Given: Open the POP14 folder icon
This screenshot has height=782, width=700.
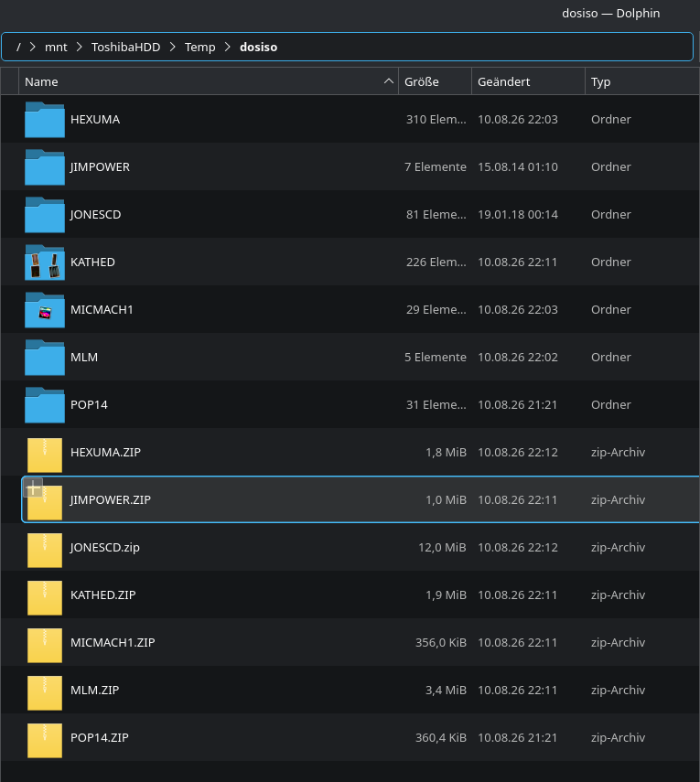Looking at the screenshot, I should [x=45, y=405].
